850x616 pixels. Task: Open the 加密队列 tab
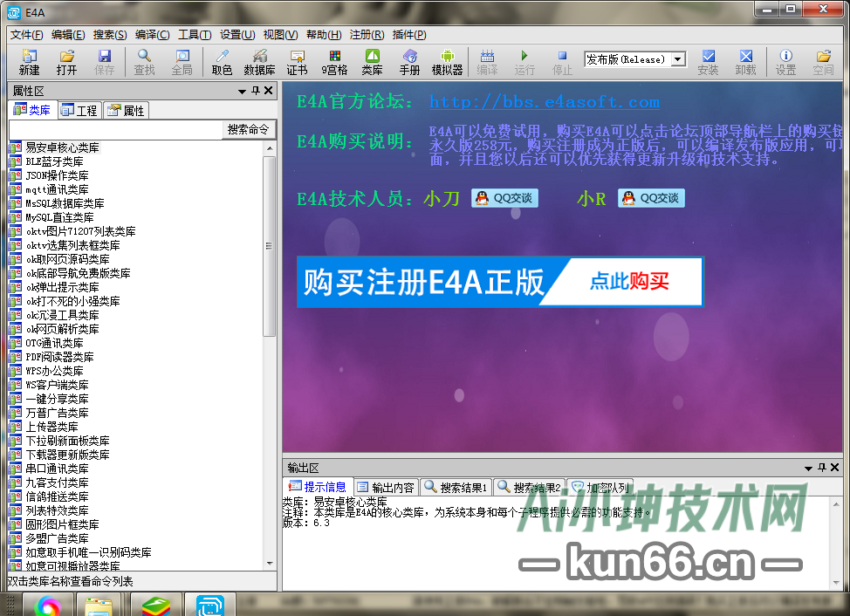click(600, 488)
